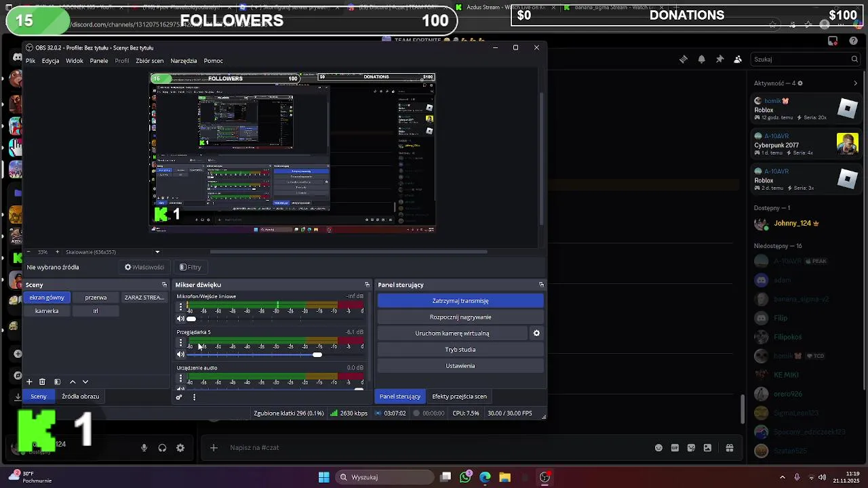Click the Discord Szukaj search field

(x=806, y=59)
